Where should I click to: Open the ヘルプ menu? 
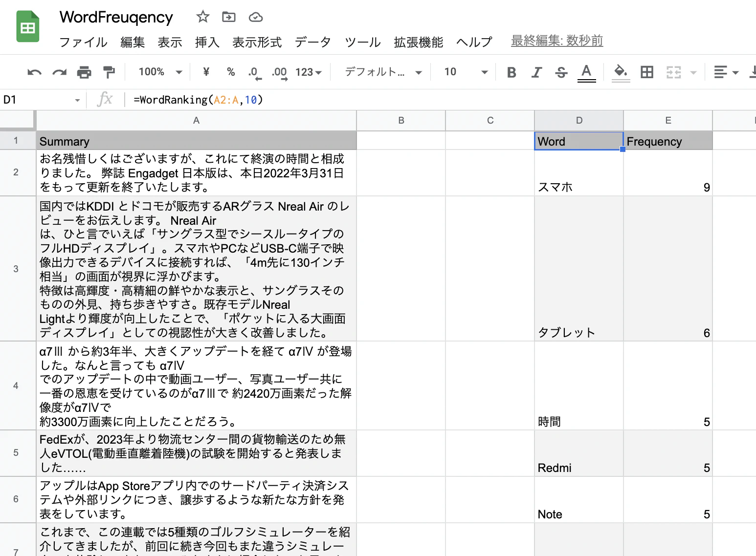[x=474, y=42]
